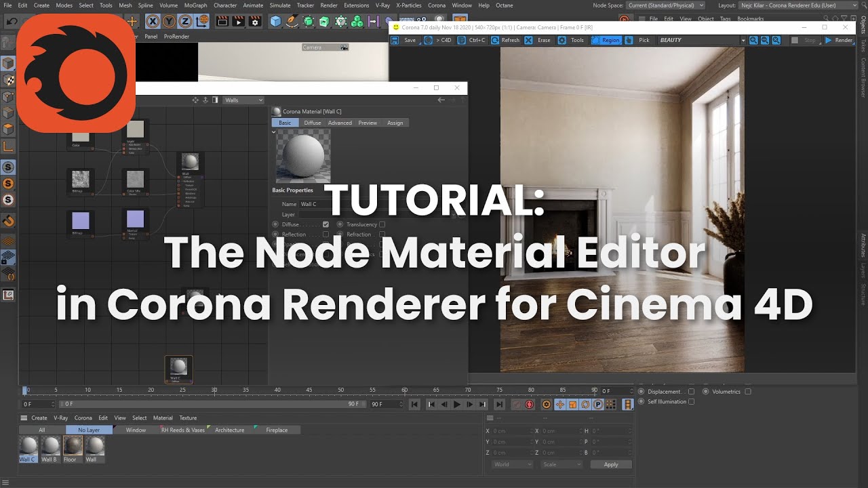This screenshot has height=488, width=868.
Task: Click the Diffuse radio button
Action: coord(275,224)
